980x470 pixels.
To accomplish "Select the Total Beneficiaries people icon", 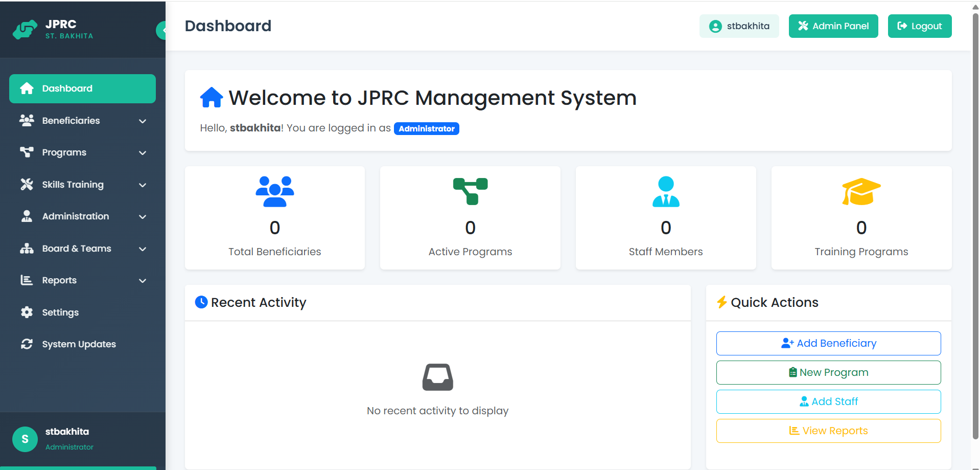I will [x=274, y=192].
